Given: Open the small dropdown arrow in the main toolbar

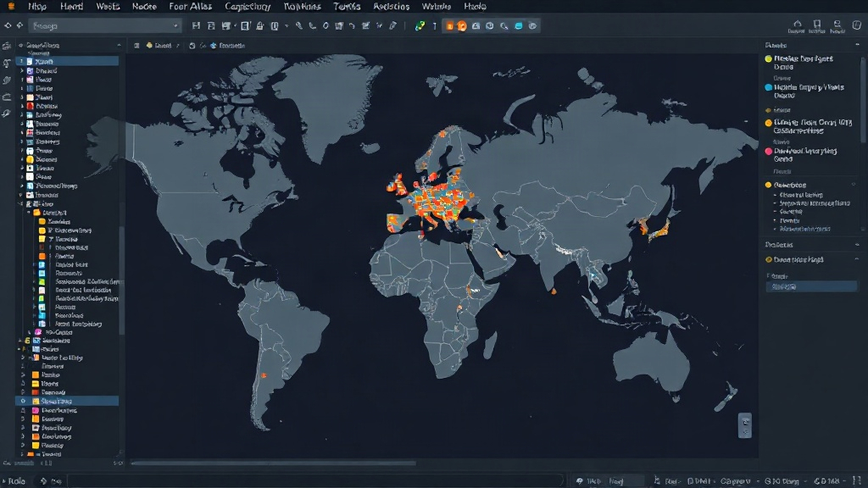Looking at the screenshot, I should click(x=287, y=26).
